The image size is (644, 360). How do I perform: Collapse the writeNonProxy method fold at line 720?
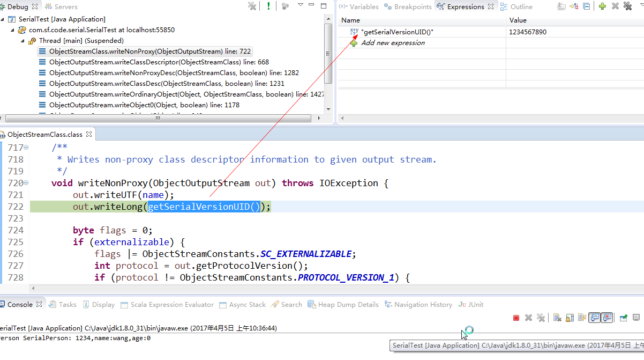(x=27, y=183)
